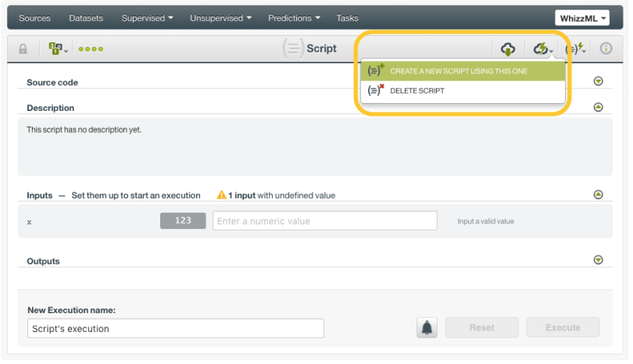Screen dimensions: 633x364
Task: Click the numeric value input for x
Action: [324, 221]
